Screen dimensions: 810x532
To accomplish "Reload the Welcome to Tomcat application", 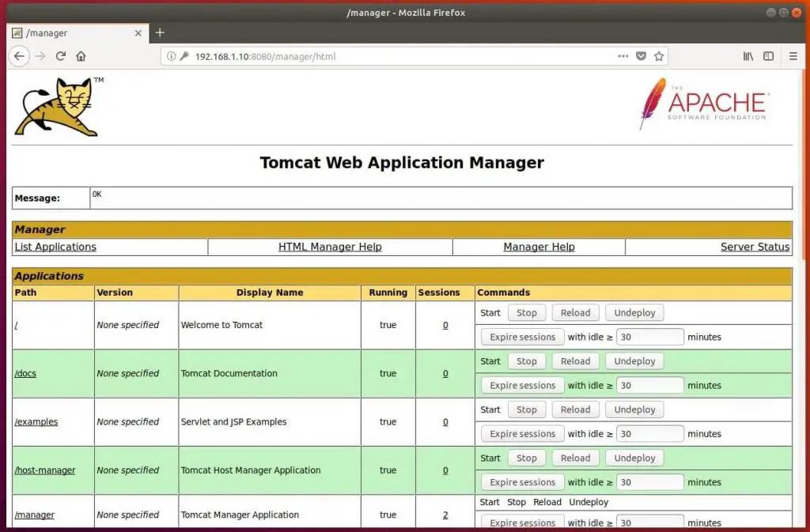I will (x=576, y=313).
